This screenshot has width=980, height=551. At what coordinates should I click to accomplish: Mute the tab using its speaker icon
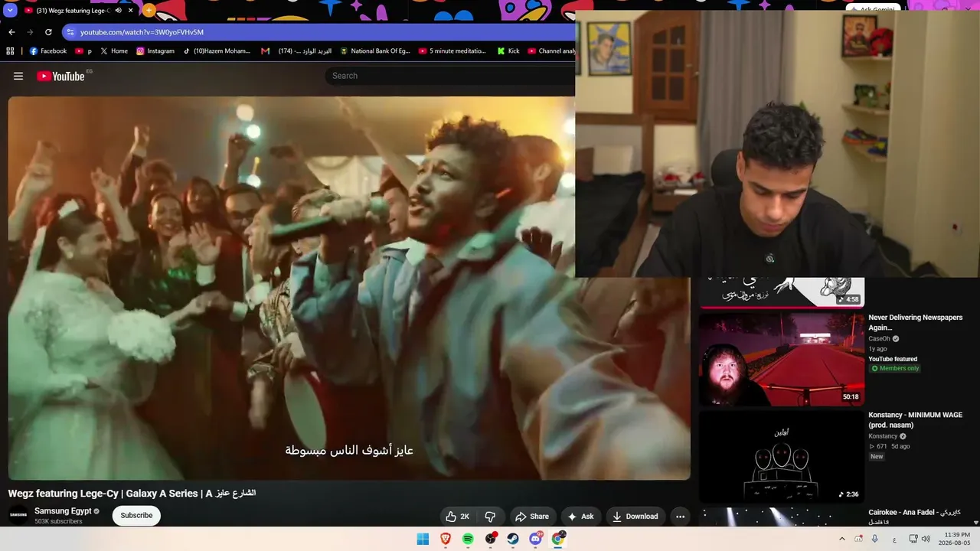point(118,11)
